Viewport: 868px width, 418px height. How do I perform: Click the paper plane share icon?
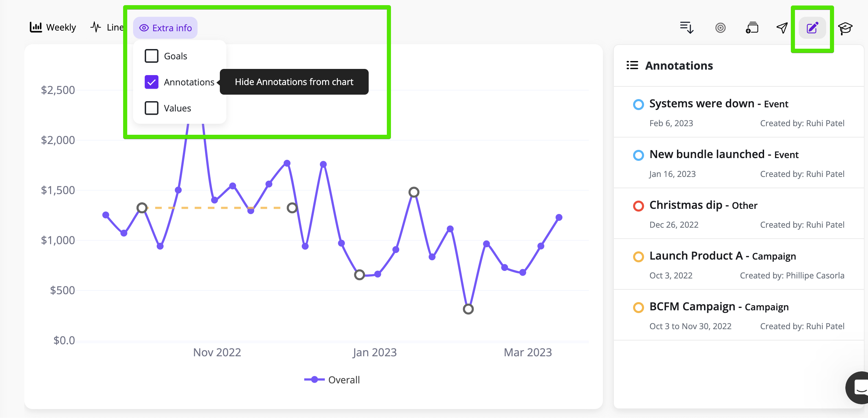(x=782, y=28)
